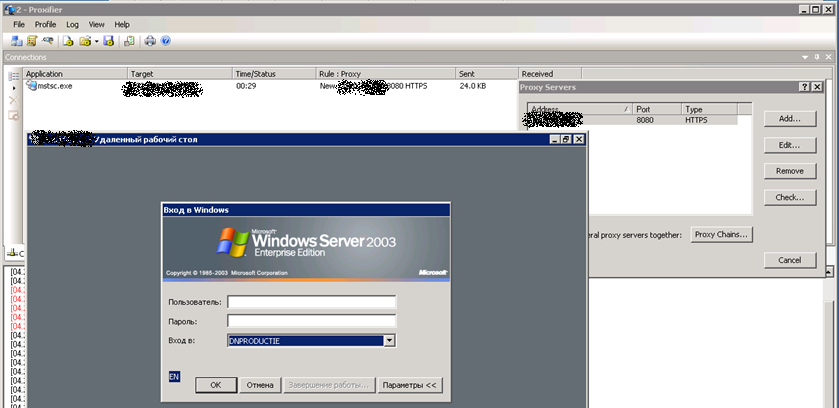Close the remote desktop window
Viewport: 839px width, 408px height.
pyautogui.click(x=578, y=140)
